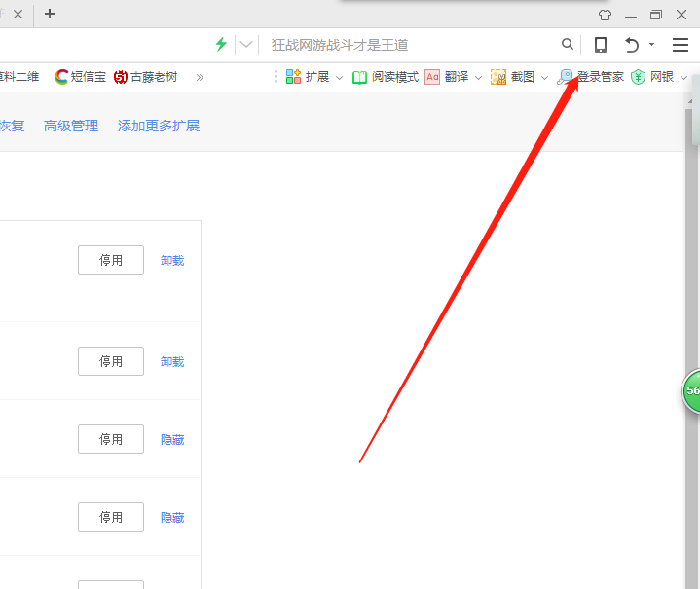Click the vertical page scrollbar
Image resolution: width=700 pixels, height=589 pixels.
[x=689, y=349]
